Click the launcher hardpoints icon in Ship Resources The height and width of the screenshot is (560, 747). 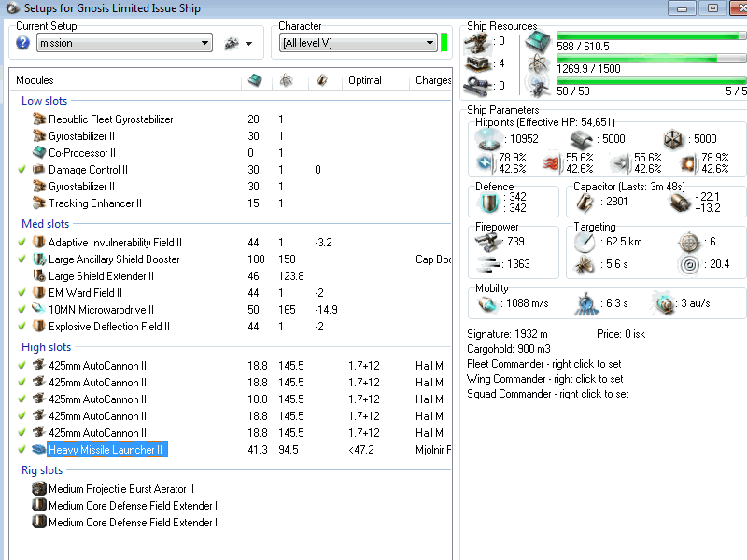pyautogui.click(x=477, y=63)
